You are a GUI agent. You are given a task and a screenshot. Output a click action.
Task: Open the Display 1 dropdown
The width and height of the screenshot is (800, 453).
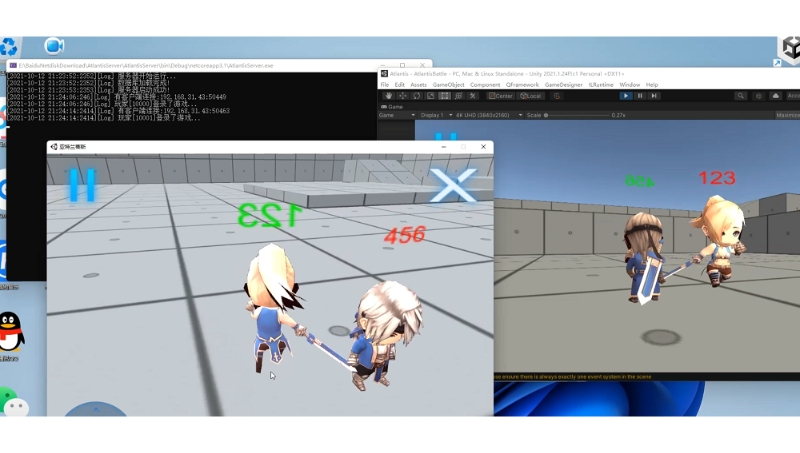click(436, 115)
